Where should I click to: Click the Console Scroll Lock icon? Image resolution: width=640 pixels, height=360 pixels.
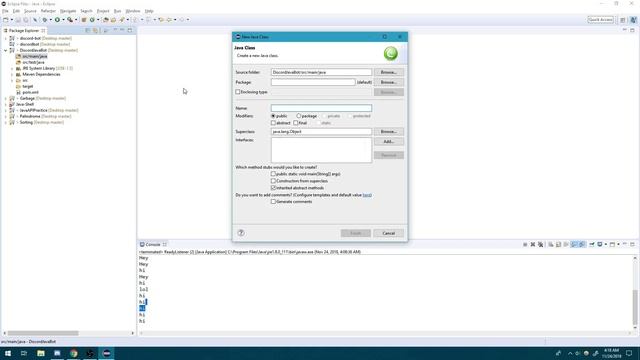coord(558,244)
